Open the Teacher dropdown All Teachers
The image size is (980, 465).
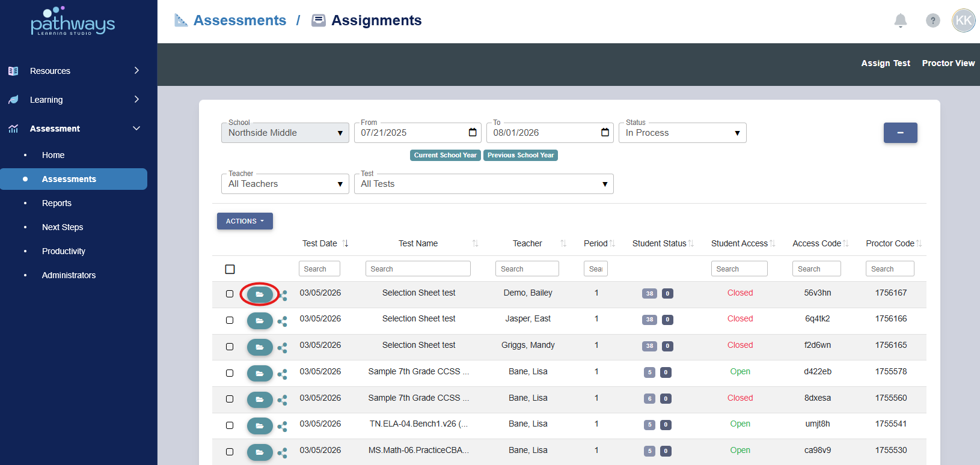click(285, 184)
